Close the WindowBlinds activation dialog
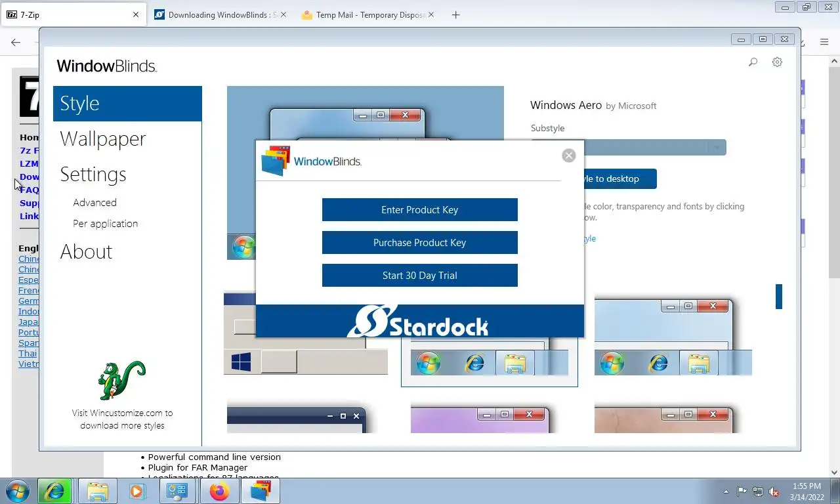Screen dimensions: 840x504 tap(569, 156)
